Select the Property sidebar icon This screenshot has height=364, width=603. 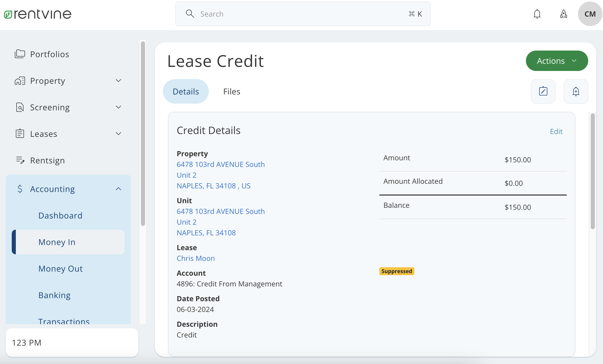(20, 81)
